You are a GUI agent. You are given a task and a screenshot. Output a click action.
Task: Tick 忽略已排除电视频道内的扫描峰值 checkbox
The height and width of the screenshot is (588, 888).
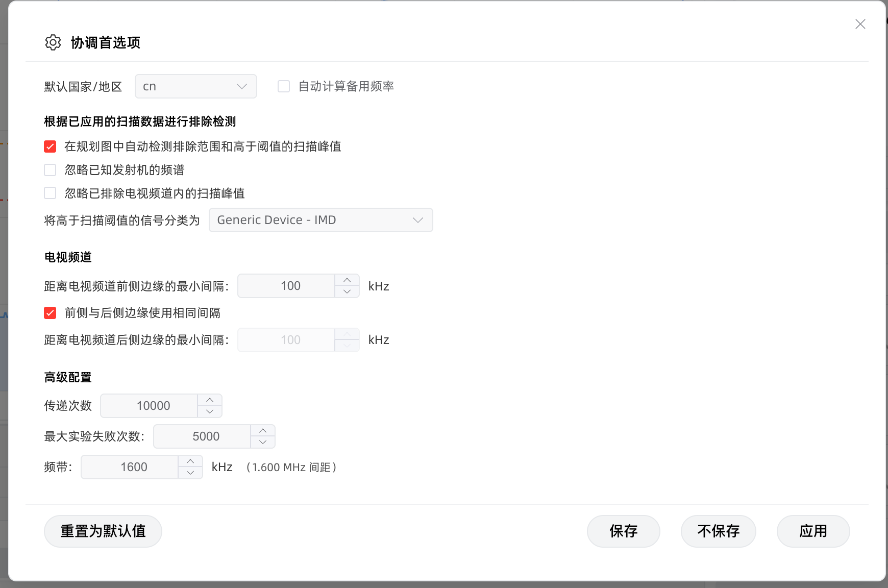click(50, 193)
